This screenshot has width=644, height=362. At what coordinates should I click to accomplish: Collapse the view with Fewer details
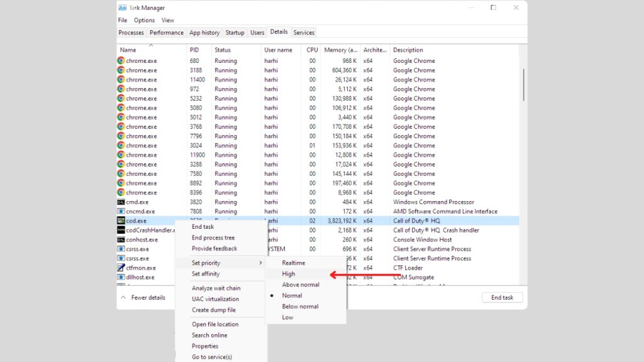coord(143,297)
